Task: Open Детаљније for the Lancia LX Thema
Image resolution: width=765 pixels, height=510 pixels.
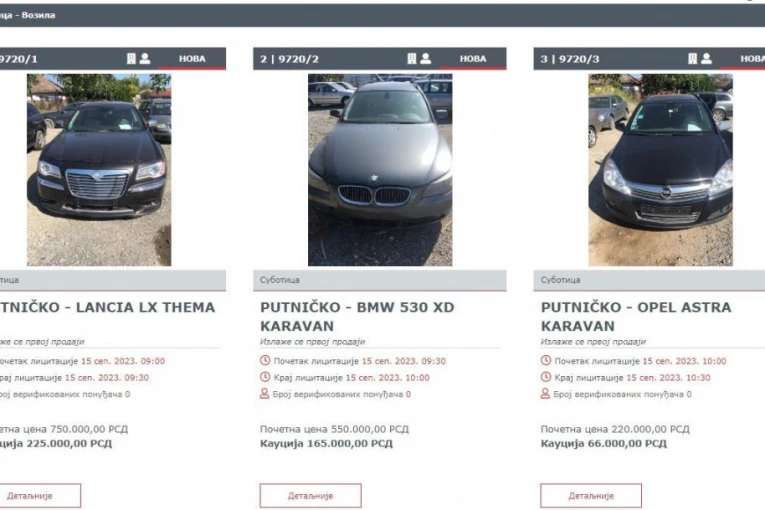Action: tap(30, 496)
